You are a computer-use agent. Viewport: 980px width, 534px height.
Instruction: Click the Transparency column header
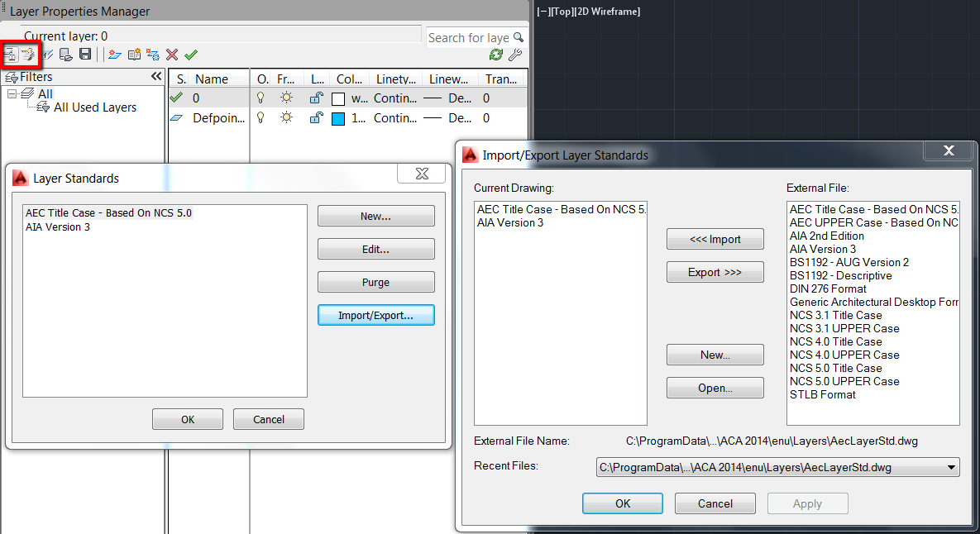point(500,79)
